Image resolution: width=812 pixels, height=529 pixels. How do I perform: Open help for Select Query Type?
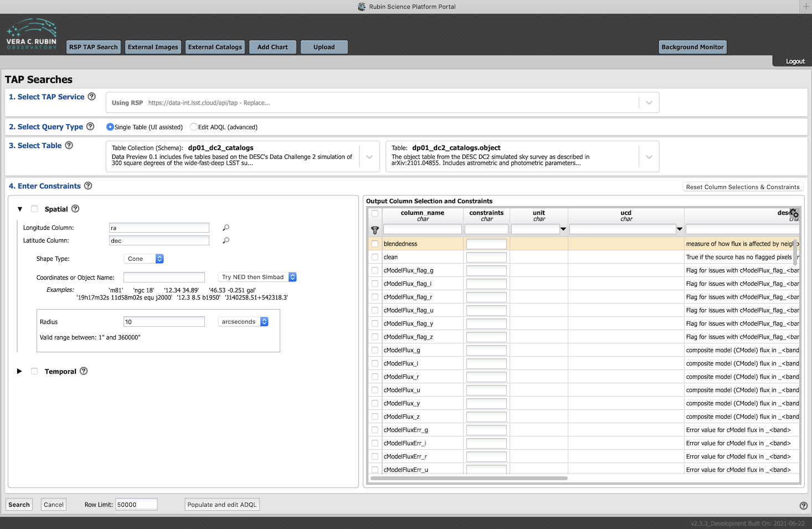90,126
